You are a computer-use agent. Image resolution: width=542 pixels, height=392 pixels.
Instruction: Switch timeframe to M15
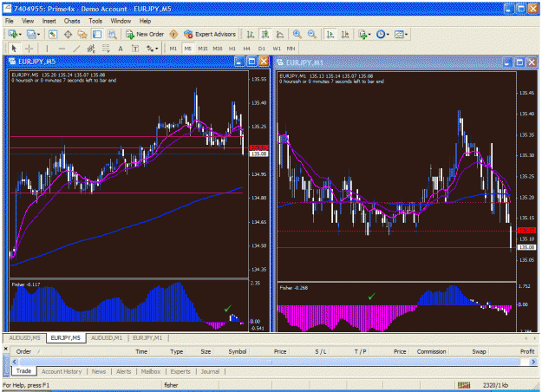click(x=203, y=49)
